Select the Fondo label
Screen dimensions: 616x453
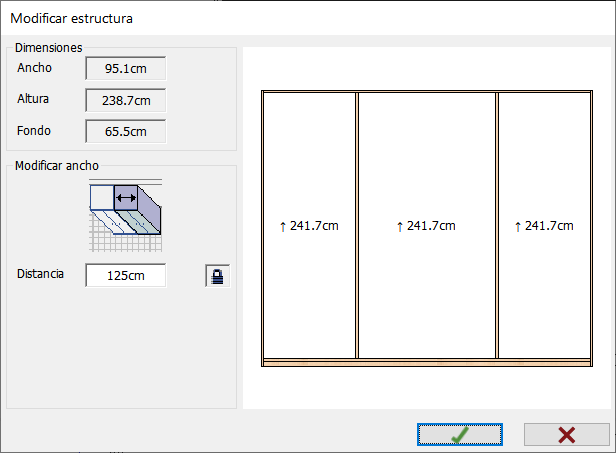click(33, 130)
